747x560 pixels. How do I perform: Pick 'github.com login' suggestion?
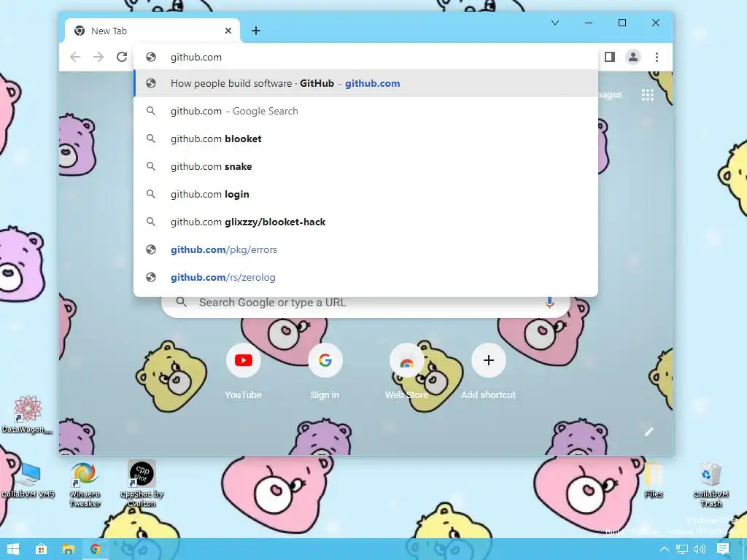(365, 194)
